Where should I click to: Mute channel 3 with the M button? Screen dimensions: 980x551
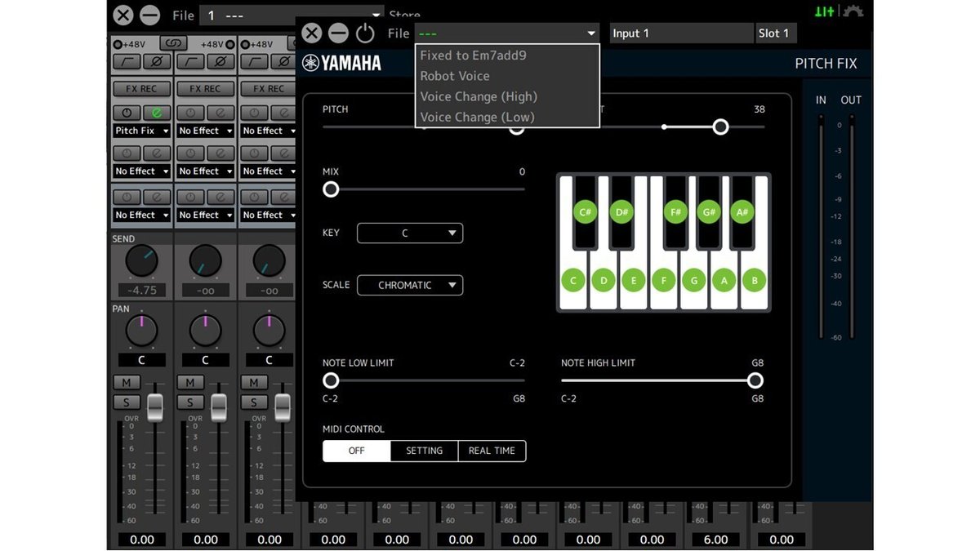(254, 383)
